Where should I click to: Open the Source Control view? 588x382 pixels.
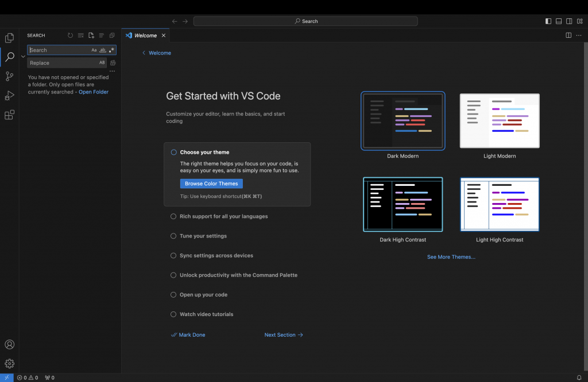click(9, 76)
